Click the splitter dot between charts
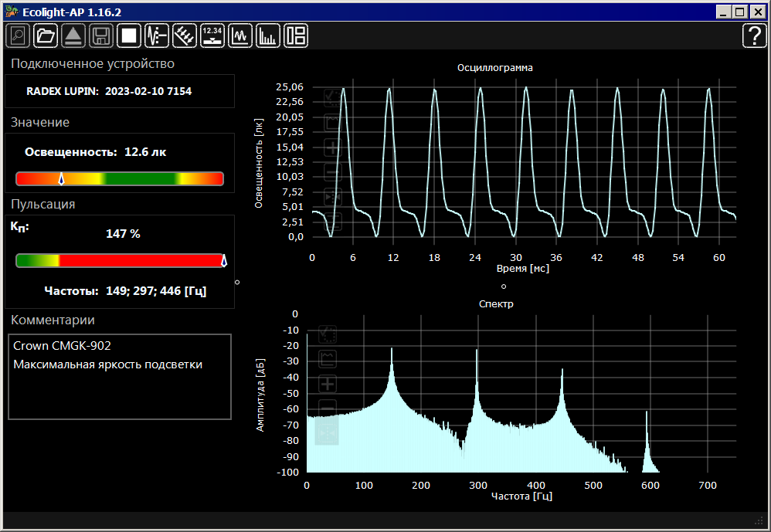Image resolution: width=771 pixels, height=532 pixels. [x=503, y=286]
